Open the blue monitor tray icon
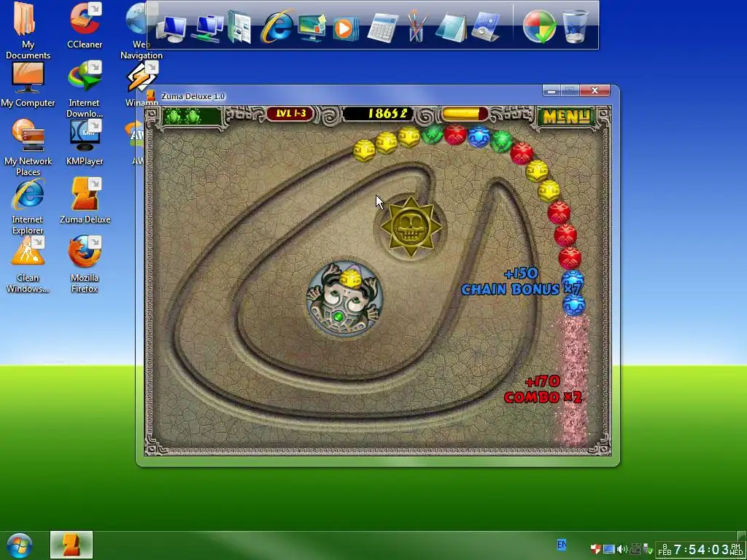This screenshot has width=747, height=560. (608, 549)
